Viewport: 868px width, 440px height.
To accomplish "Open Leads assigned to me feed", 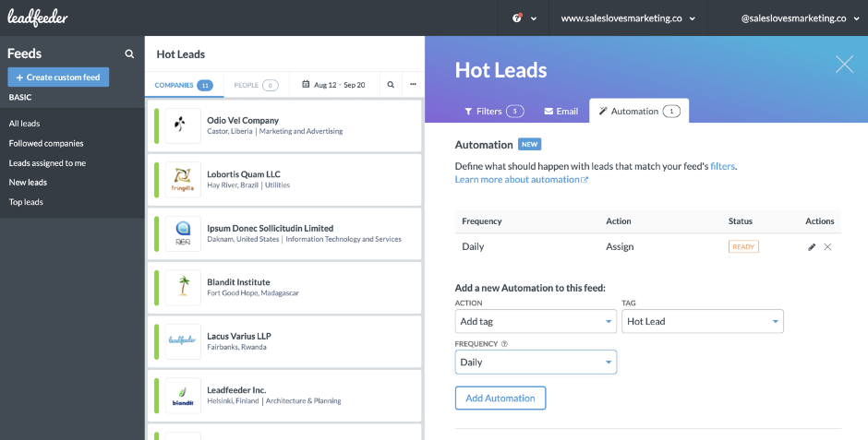I will click(x=47, y=163).
